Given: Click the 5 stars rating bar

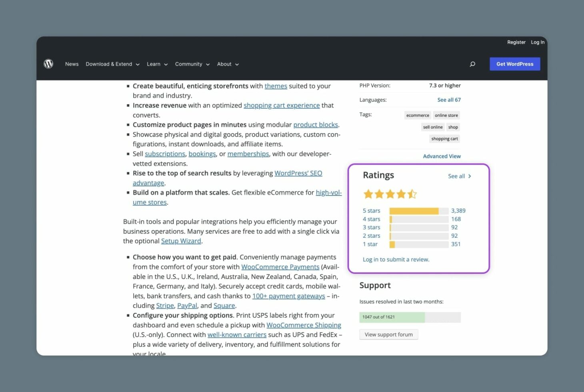Looking at the screenshot, I should 419,210.
